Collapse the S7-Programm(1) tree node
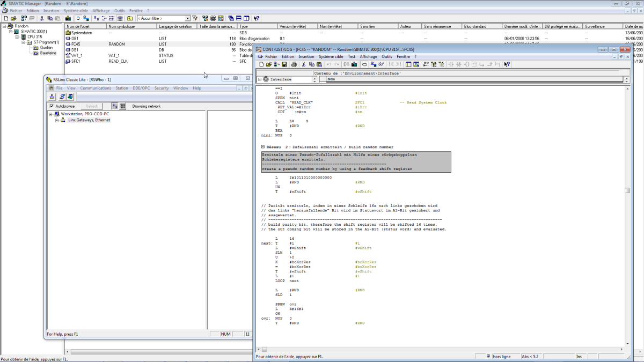 point(24,42)
